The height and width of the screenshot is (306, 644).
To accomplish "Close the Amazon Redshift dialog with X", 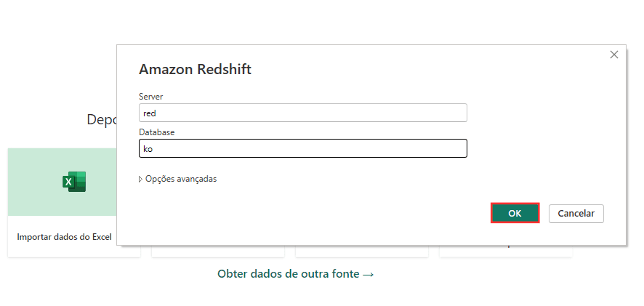I will pyautogui.click(x=614, y=55).
